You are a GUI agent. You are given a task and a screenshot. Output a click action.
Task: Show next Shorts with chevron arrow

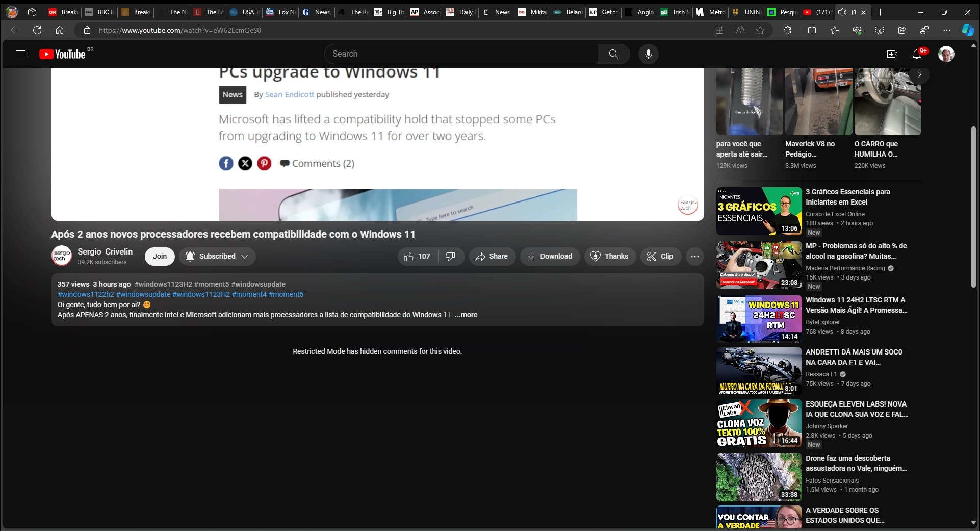(919, 74)
